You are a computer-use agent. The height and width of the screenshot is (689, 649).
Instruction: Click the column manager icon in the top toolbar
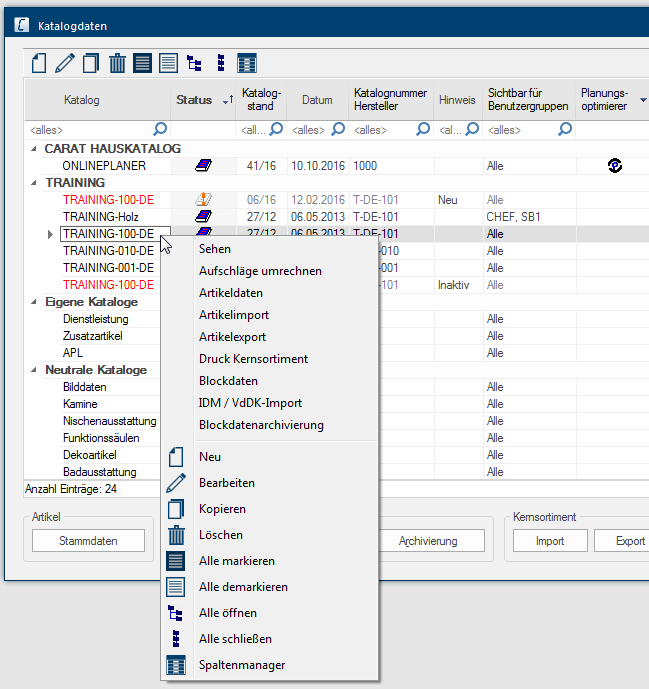tap(247, 63)
